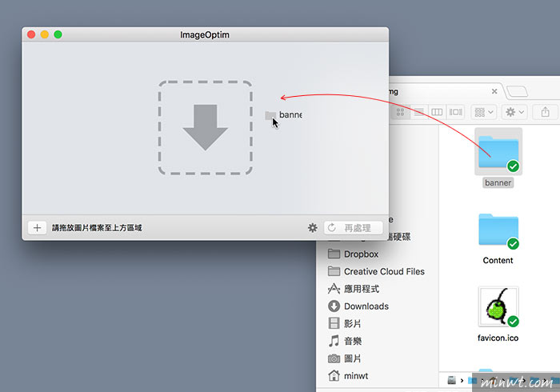The height and width of the screenshot is (392, 560).
Task: Close the ImageOptim window with the red button
Action: [x=31, y=34]
